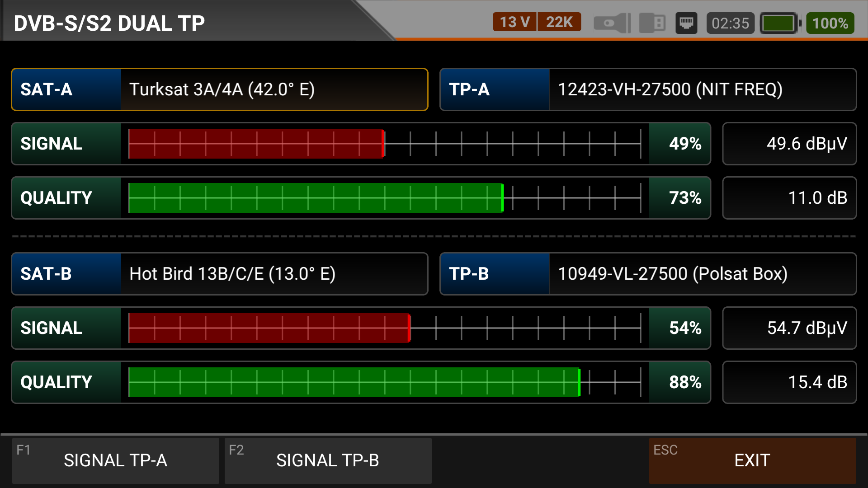The image size is (868, 488).
Task: Tap the battery level icon
Action: click(779, 23)
